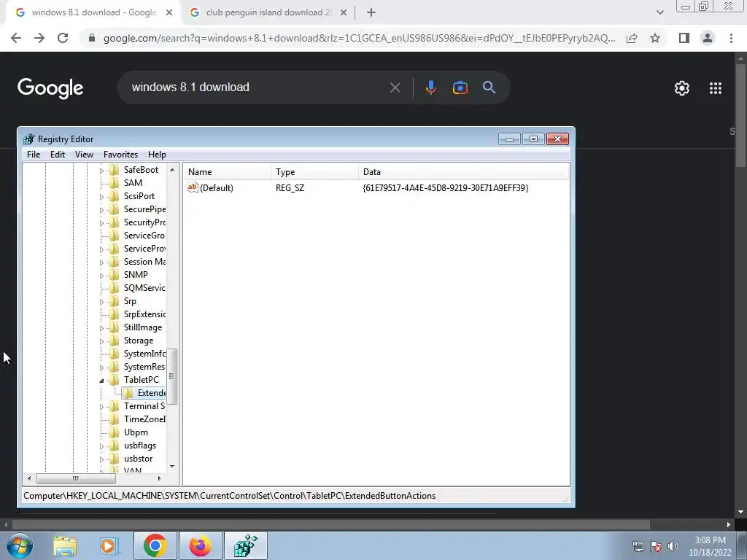Open Windows Explorer from taskbar
This screenshot has width=747, height=560.
coord(65,546)
